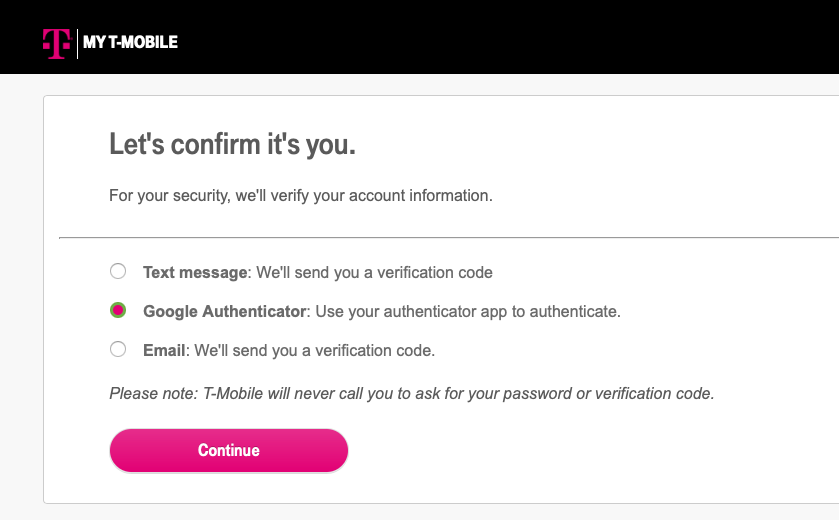The image size is (839, 520).
Task: Choose the Email radio button
Action: coord(118,349)
